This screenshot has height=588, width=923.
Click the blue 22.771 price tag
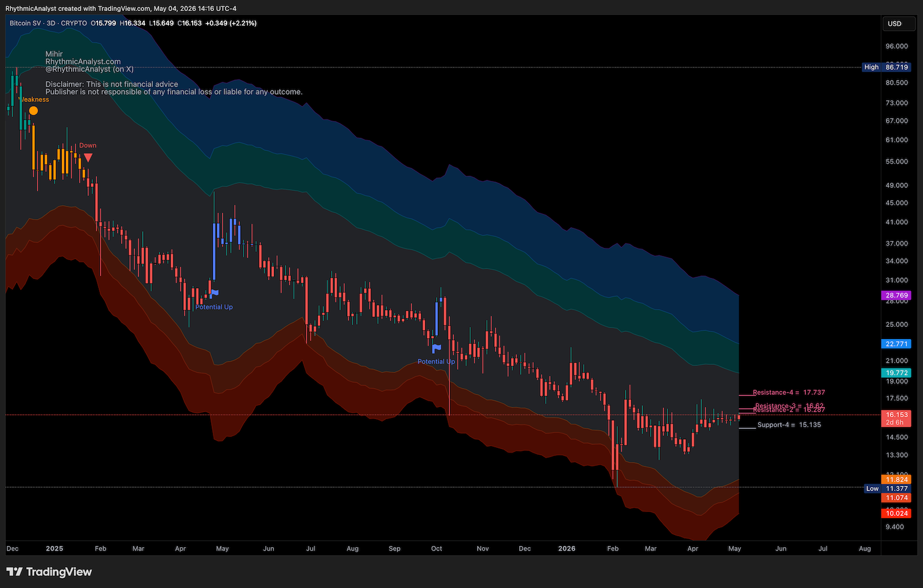click(896, 344)
